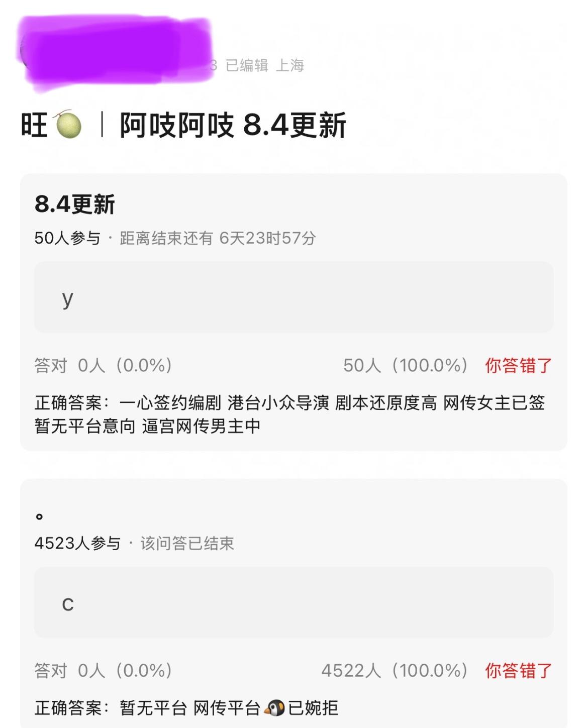Tap the post title '阿吱阿吱 8.4更新'
Viewport: 588px width, 728px height.
(x=233, y=125)
